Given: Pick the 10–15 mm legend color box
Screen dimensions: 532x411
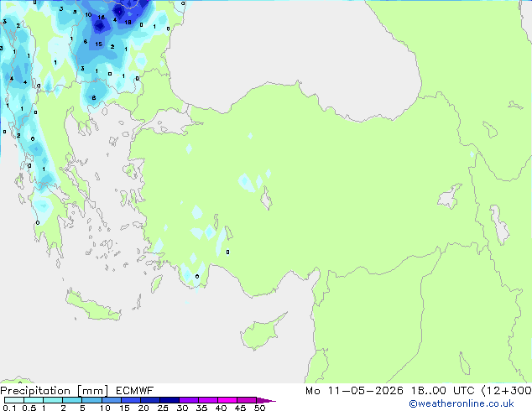Looking at the screenshot, I should (112, 400).
